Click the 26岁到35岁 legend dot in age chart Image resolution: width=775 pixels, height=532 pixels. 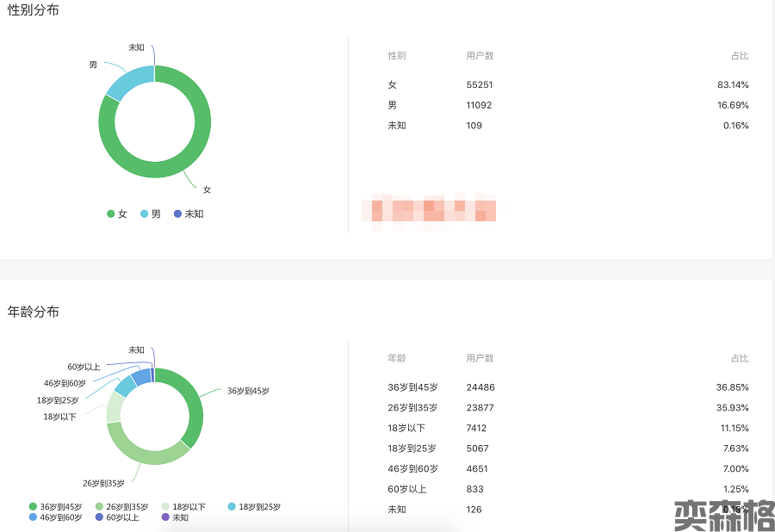(x=100, y=507)
